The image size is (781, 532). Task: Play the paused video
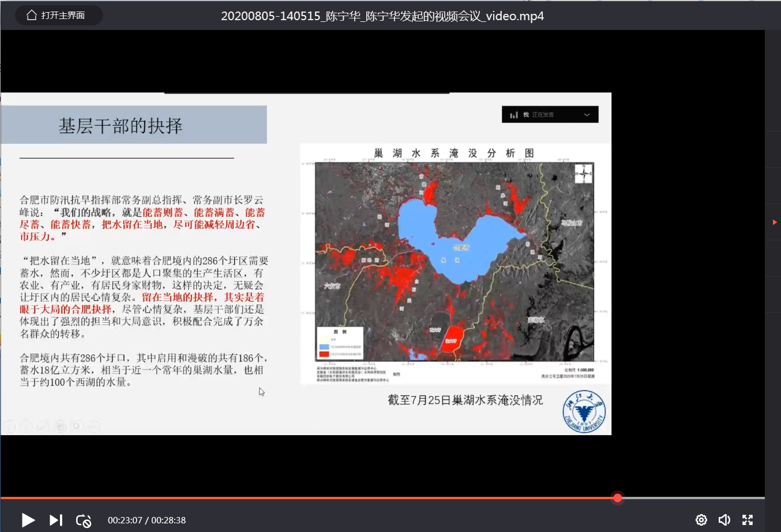[28, 520]
